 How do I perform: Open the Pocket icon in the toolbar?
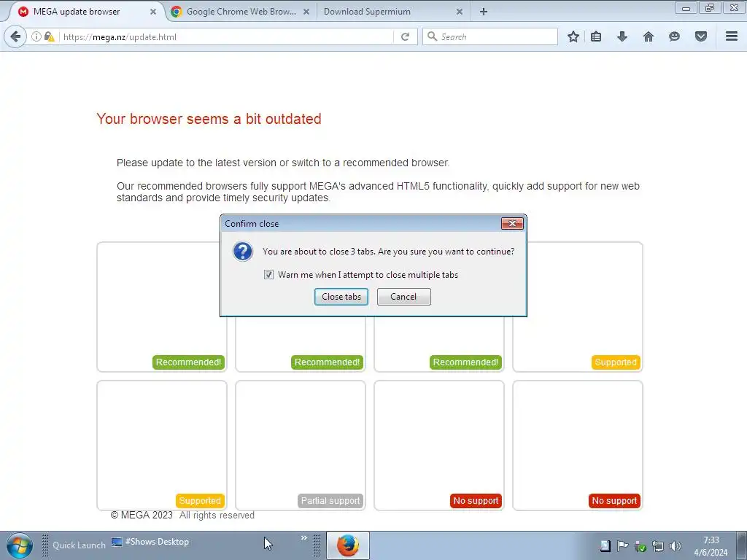[x=701, y=36]
